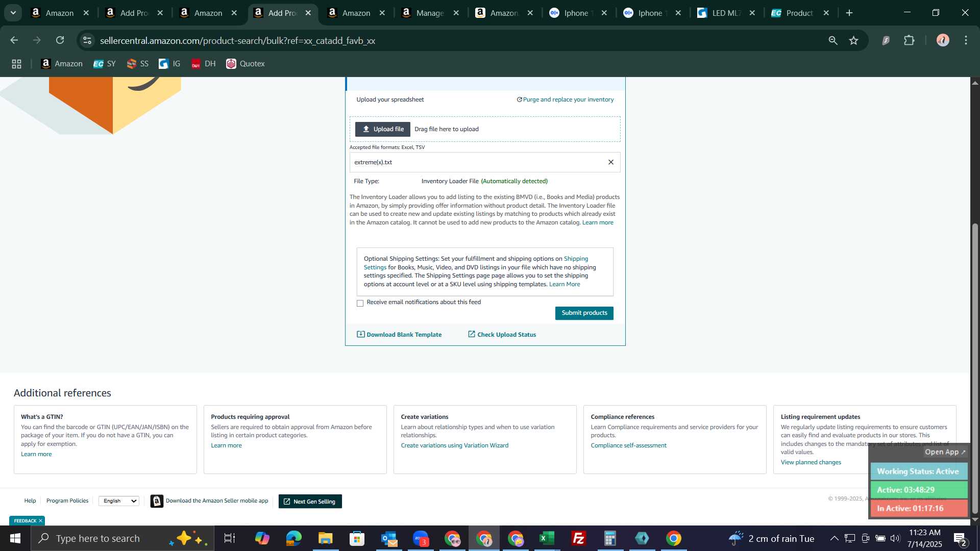Open the bookmarks apps grid icon
This screenshot has width=980, height=551.
tap(16, 64)
